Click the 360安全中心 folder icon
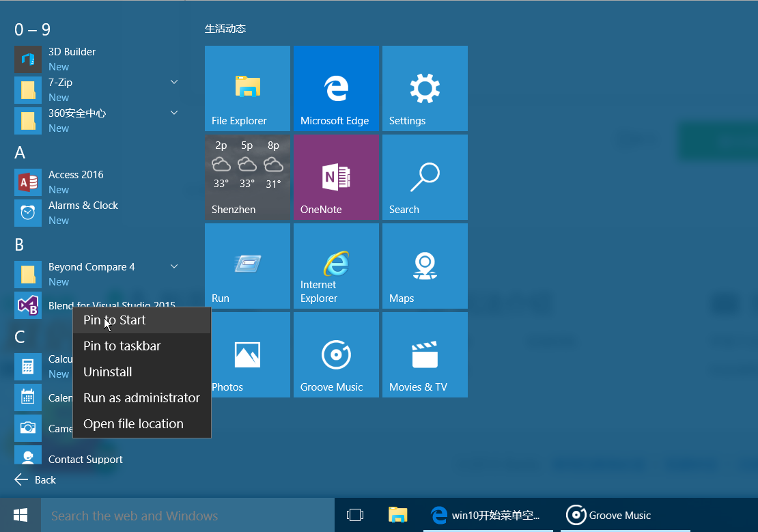Screen dimensions: 758x532 [x=28, y=121]
